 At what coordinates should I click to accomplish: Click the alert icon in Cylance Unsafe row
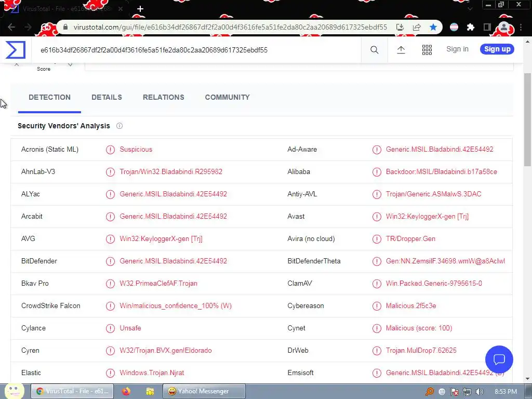point(110,328)
